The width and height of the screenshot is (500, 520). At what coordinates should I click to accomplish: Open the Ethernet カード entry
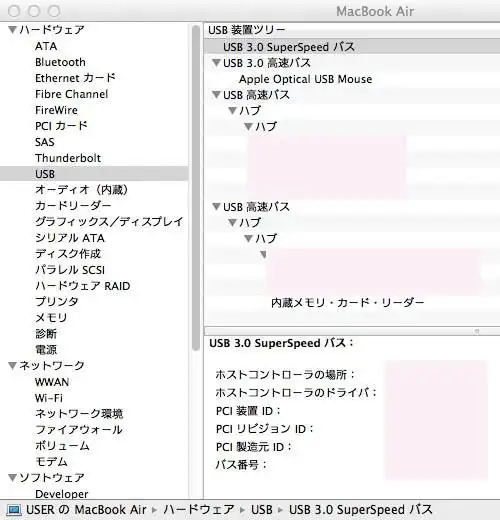(x=75, y=78)
